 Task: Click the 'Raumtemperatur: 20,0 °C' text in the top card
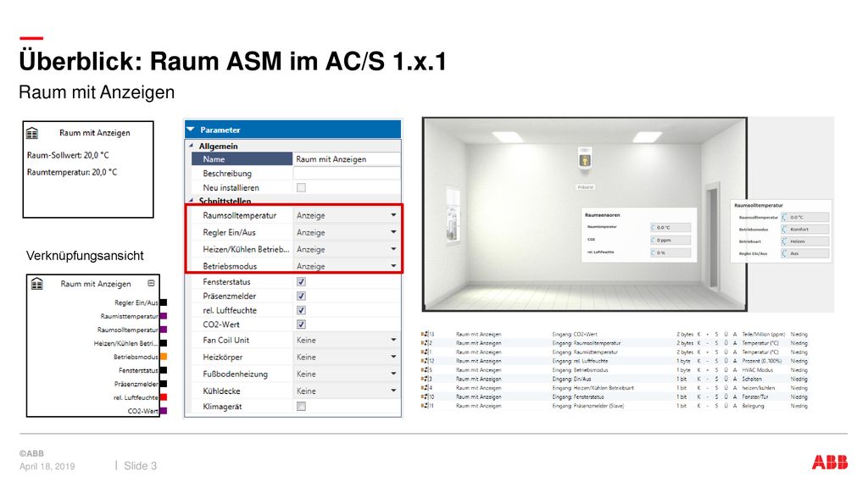point(72,172)
